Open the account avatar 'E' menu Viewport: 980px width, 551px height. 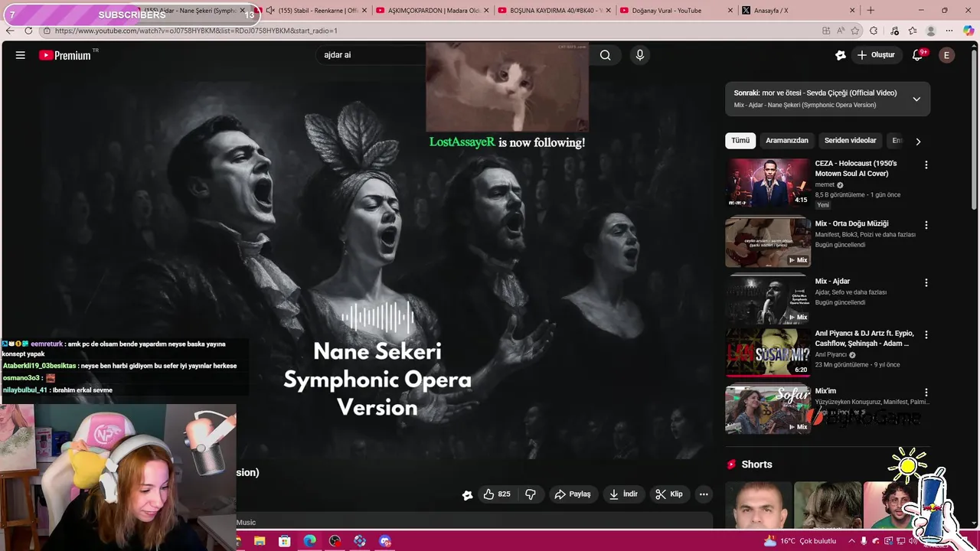(x=947, y=55)
